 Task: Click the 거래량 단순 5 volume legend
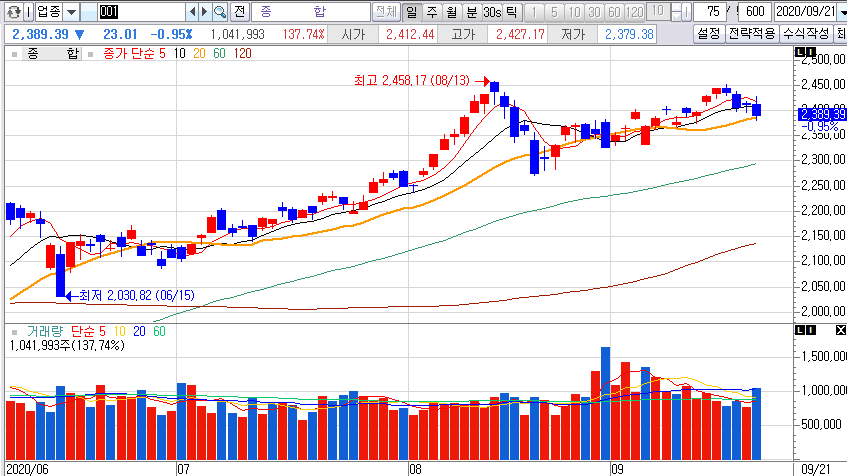[66, 332]
